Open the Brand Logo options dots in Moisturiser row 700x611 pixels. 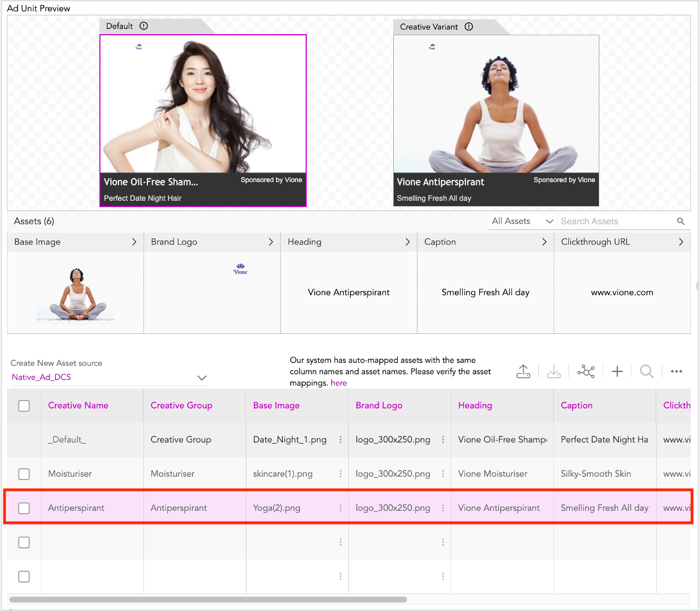[x=443, y=473]
